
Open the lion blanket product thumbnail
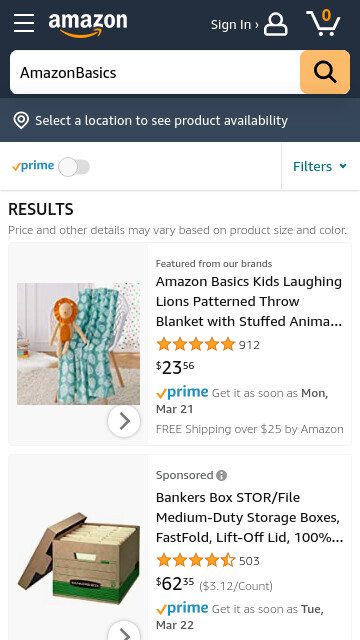point(78,344)
